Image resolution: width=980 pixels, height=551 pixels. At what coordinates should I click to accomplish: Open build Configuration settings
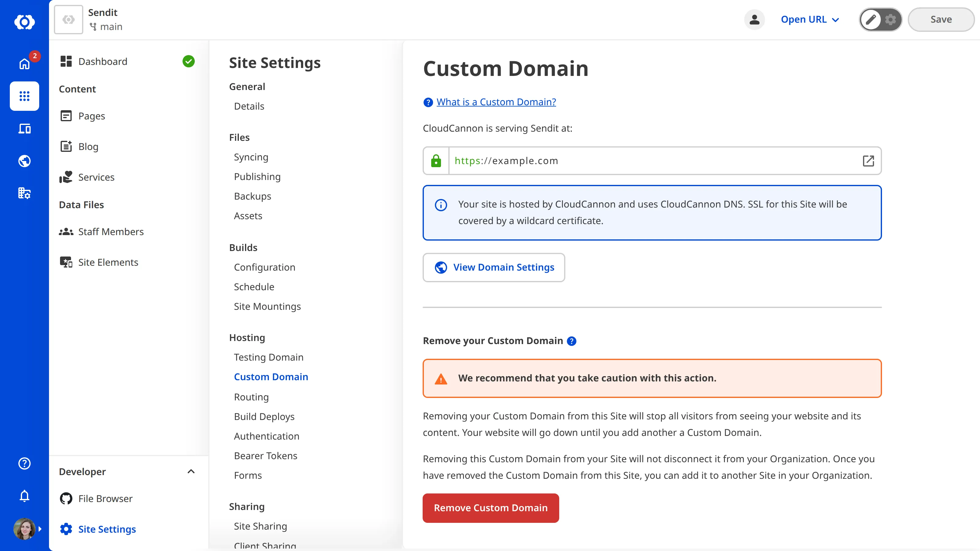coord(264,267)
